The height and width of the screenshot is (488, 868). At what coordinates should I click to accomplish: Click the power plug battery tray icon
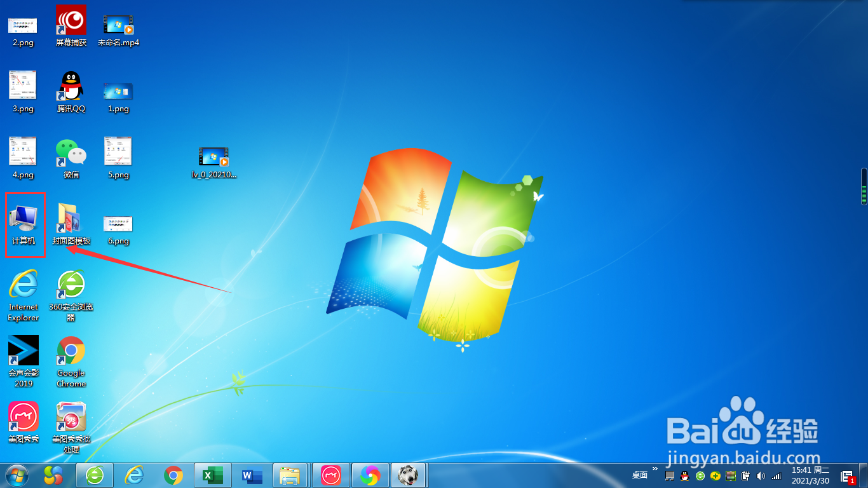pyautogui.click(x=746, y=475)
